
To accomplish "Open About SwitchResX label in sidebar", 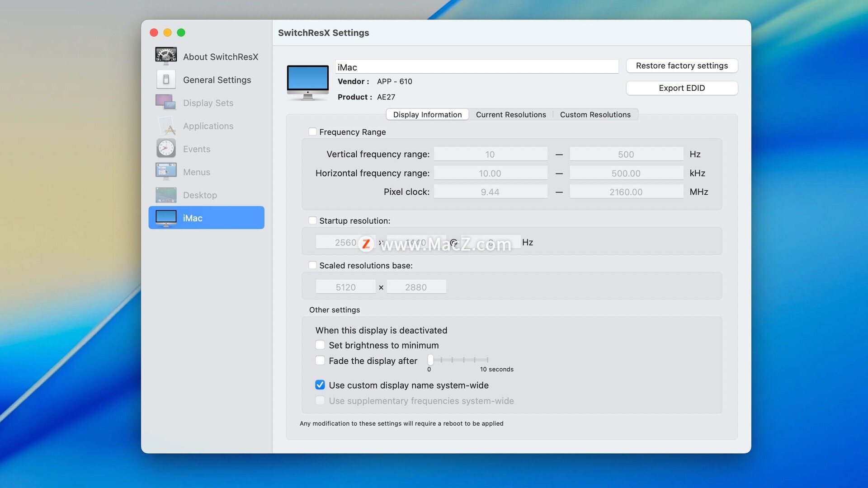I will coord(221,57).
